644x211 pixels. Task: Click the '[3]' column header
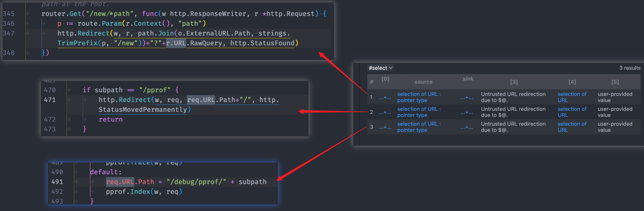[514, 82]
